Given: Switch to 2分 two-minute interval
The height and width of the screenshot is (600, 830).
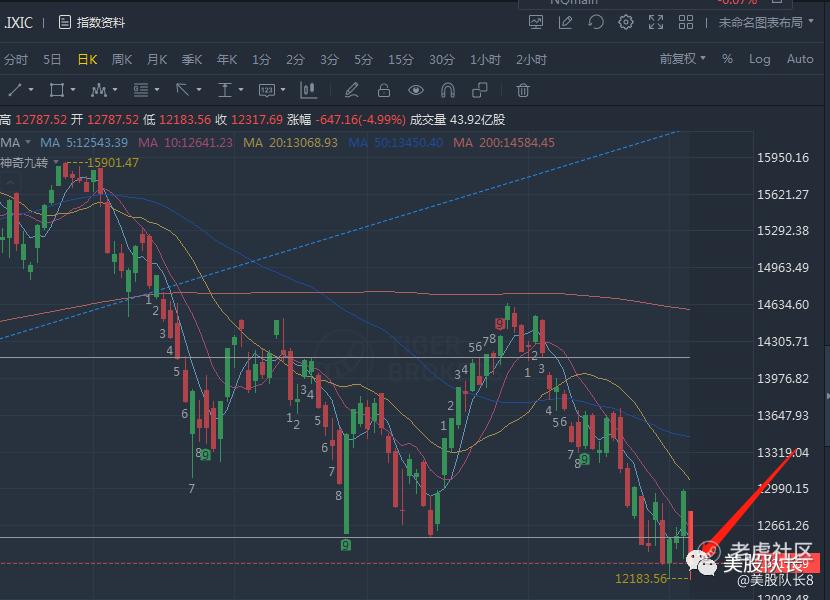Looking at the screenshot, I should 295,59.
